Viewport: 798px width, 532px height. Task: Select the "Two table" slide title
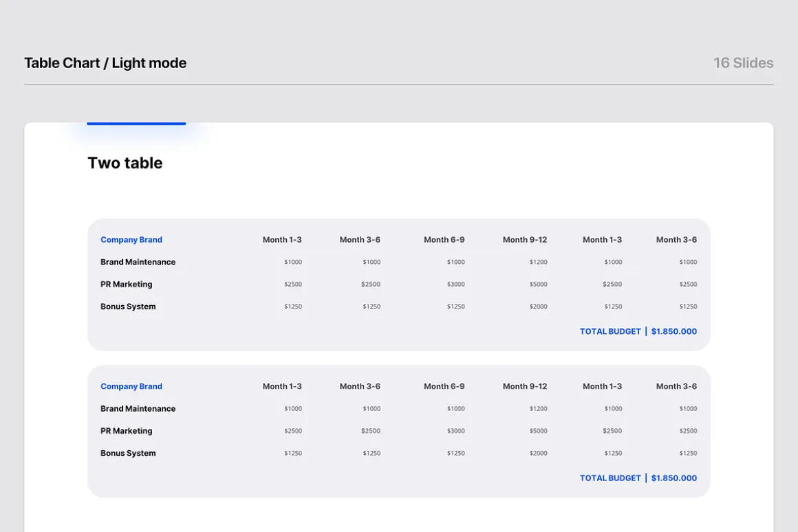click(x=125, y=163)
